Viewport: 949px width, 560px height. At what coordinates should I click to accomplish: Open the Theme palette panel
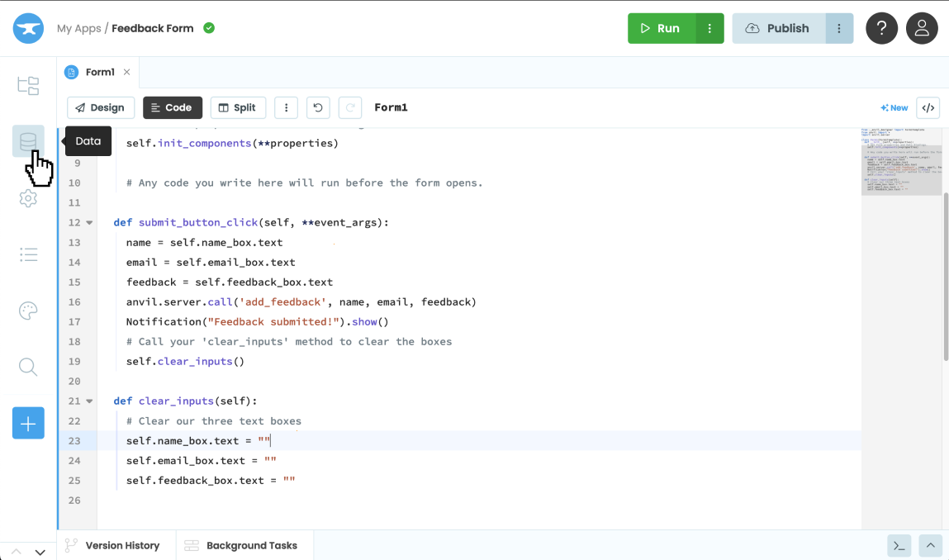click(28, 311)
